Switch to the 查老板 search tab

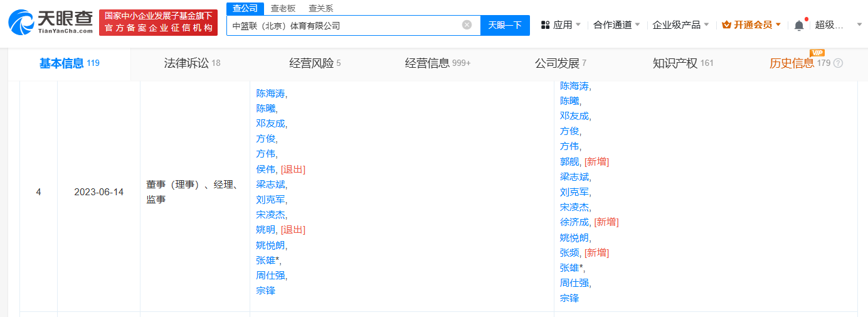coord(283,8)
